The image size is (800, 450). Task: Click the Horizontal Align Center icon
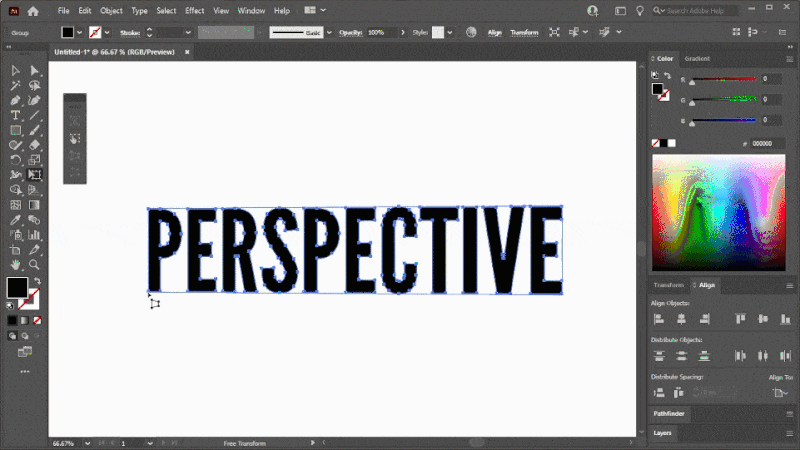[681, 319]
